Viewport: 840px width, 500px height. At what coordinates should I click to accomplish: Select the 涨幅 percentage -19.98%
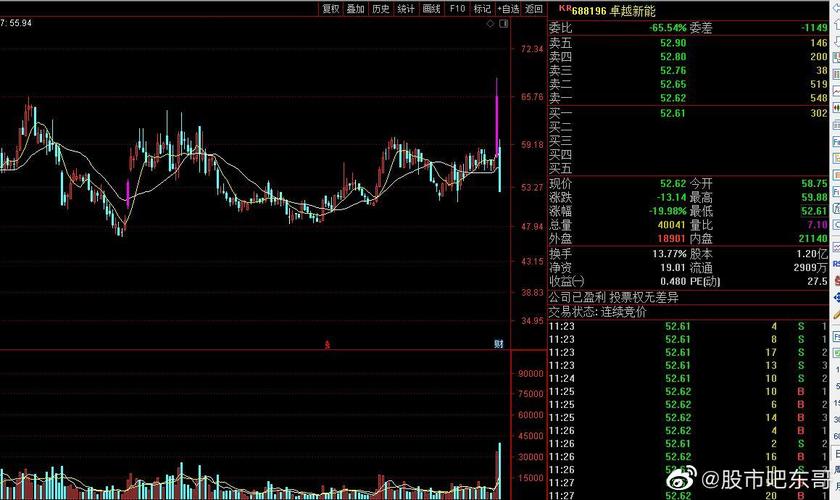(668, 211)
